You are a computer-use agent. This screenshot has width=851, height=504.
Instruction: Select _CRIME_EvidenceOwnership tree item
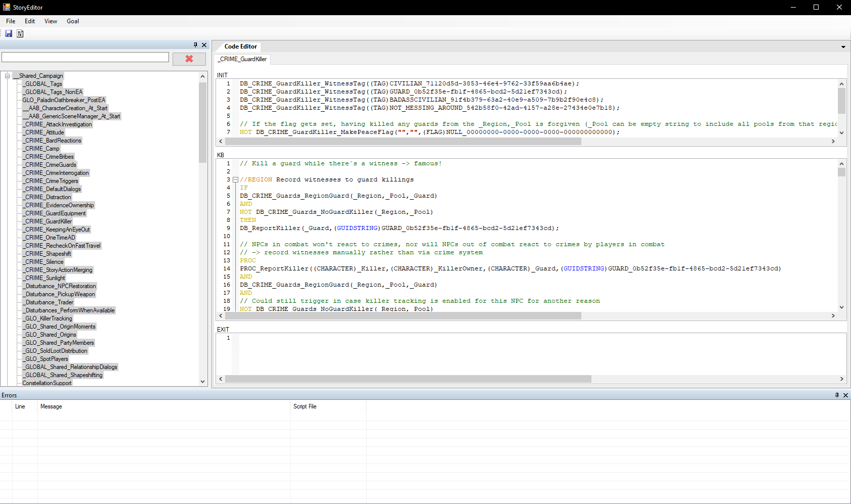pos(58,205)
